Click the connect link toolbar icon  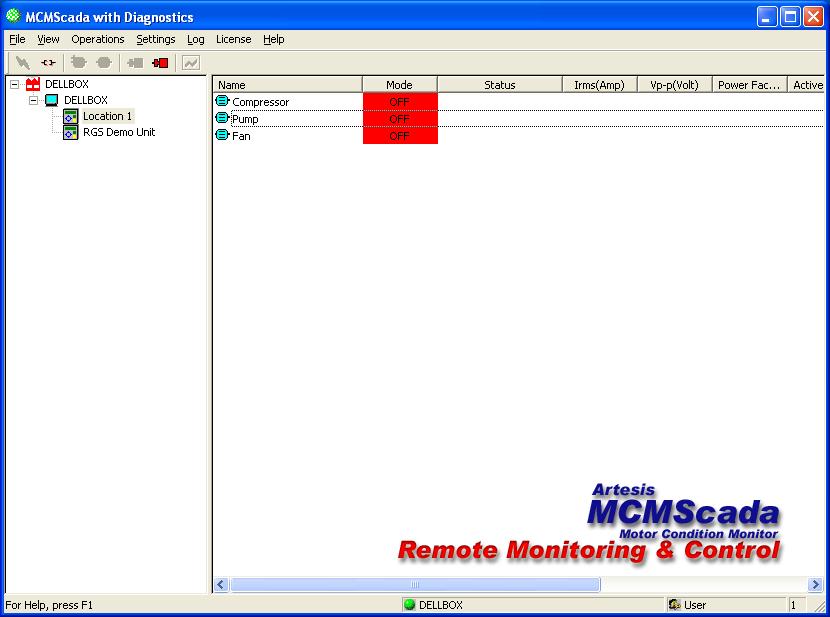48,63
